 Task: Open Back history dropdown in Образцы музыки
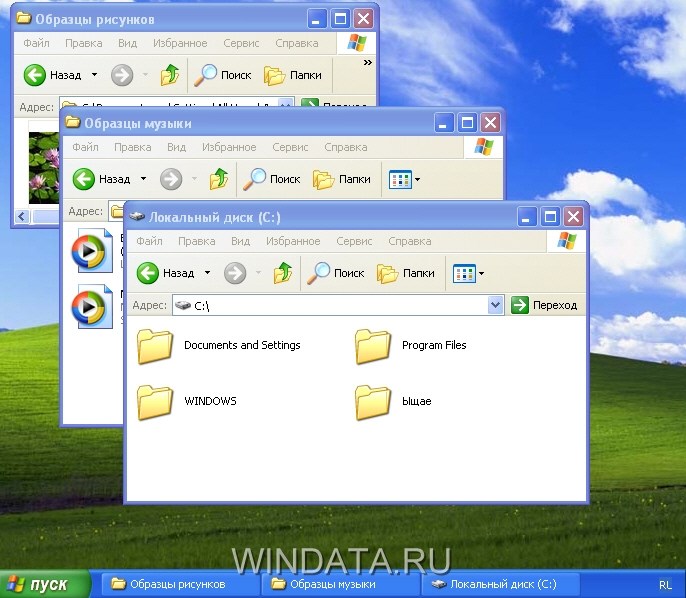[144, 178]
